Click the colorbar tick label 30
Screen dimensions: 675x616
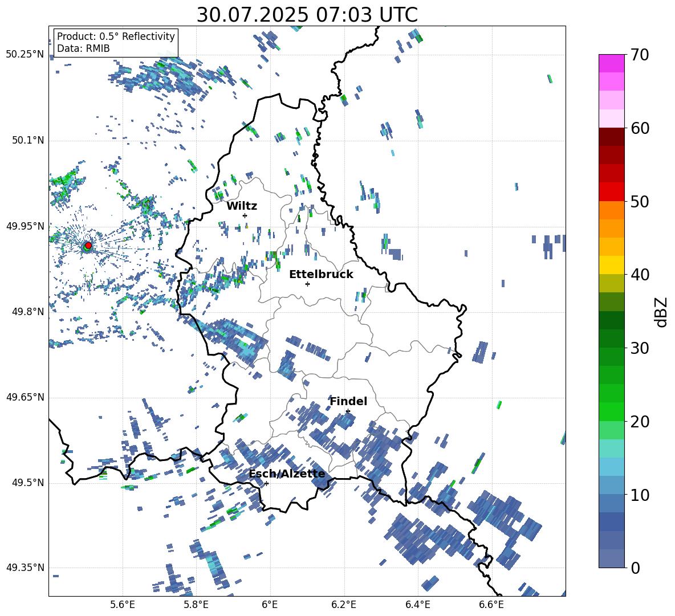point(640,348)
